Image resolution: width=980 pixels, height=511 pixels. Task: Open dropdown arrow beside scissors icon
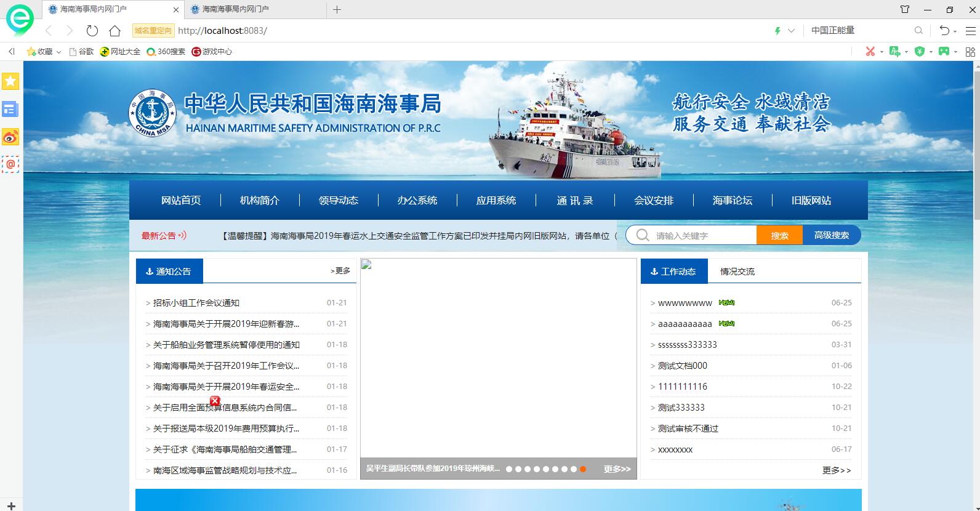coord(882,52)
